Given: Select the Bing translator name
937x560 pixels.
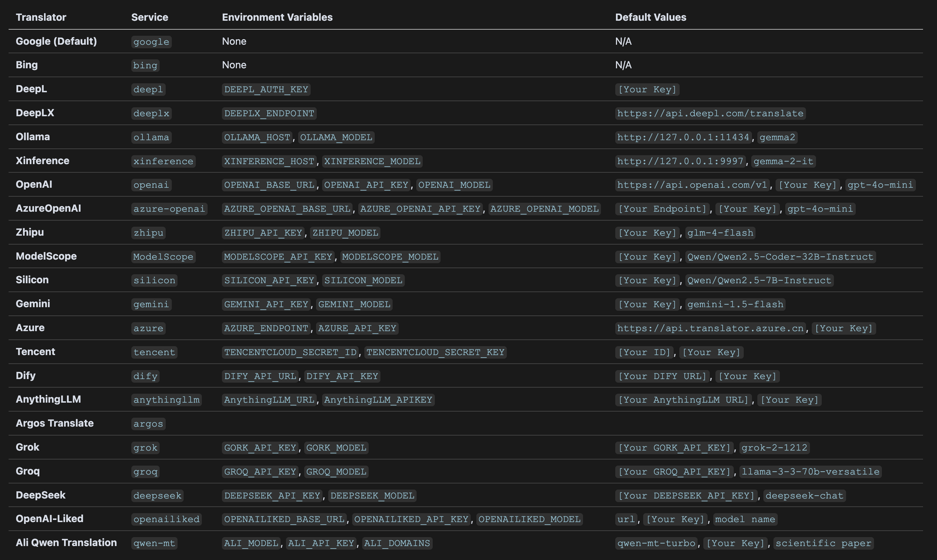Looking at the screenshot, I should 27,65.
